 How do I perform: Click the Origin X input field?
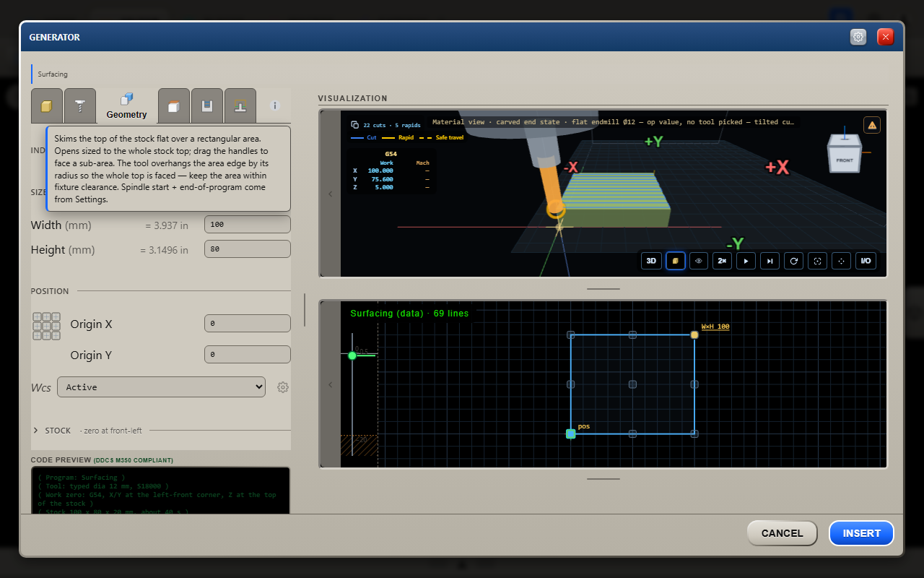click(248, 323)
